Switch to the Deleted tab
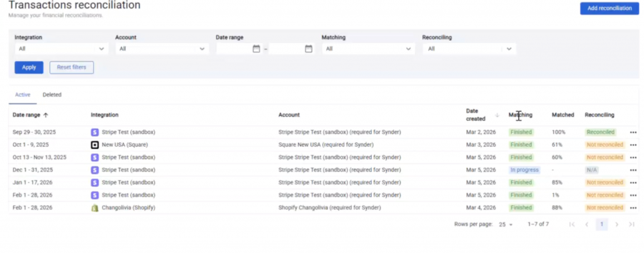 pos(52,95)
